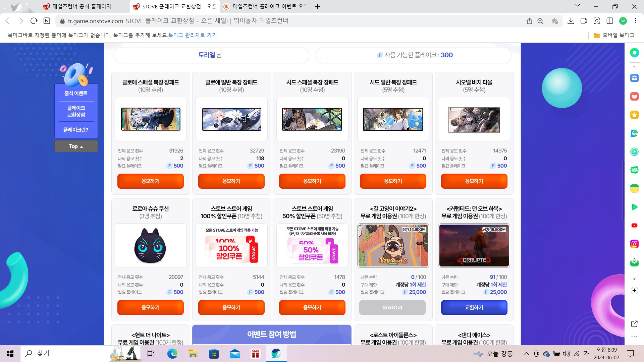
Task: Open the Webtoon sidebar icon
Action: click(x=634, y=170)
